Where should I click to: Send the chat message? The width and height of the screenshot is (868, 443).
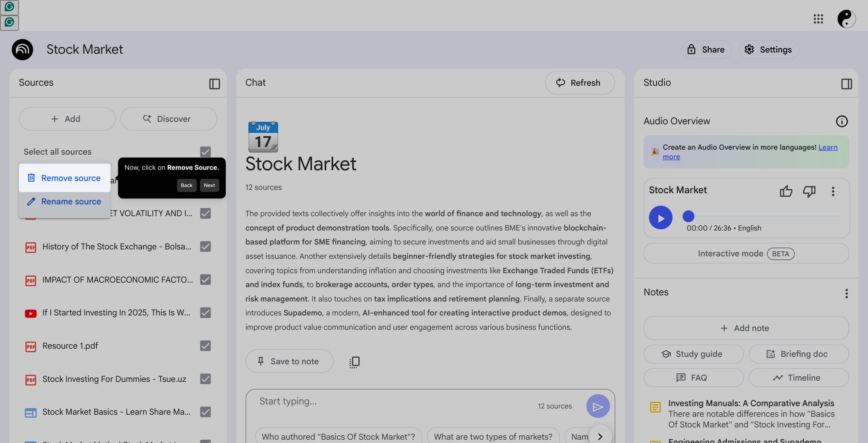click(x=598, y=406)
